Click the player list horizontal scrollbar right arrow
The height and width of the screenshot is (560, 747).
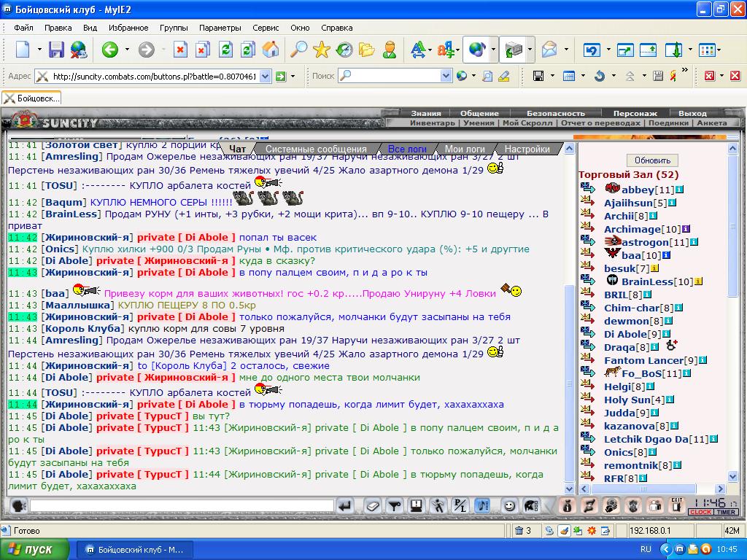coord(720,489)
